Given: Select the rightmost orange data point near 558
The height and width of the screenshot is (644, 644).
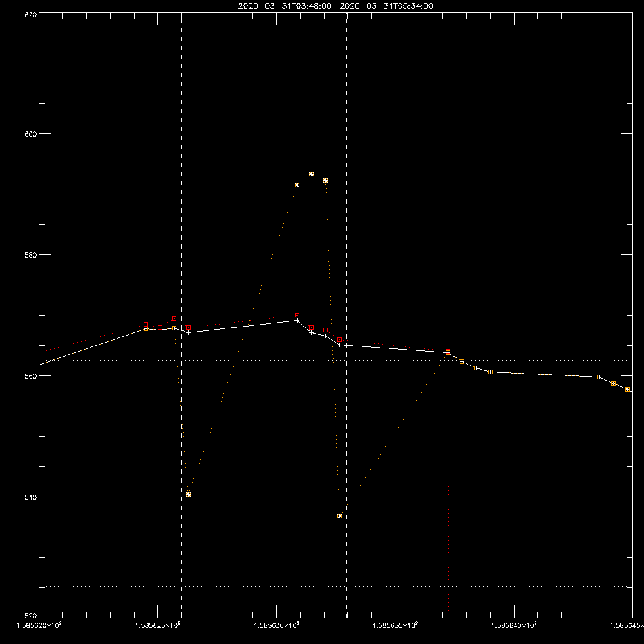Looking at the screenshot, I should 627,390.
